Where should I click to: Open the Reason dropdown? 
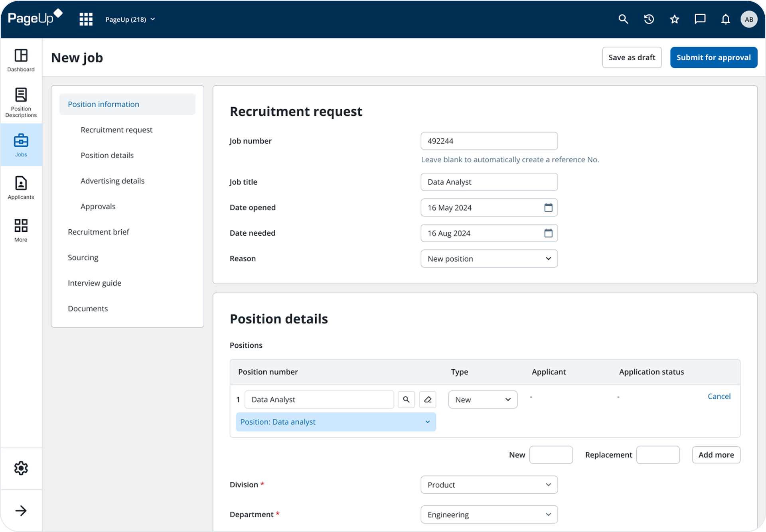point(489,258)
